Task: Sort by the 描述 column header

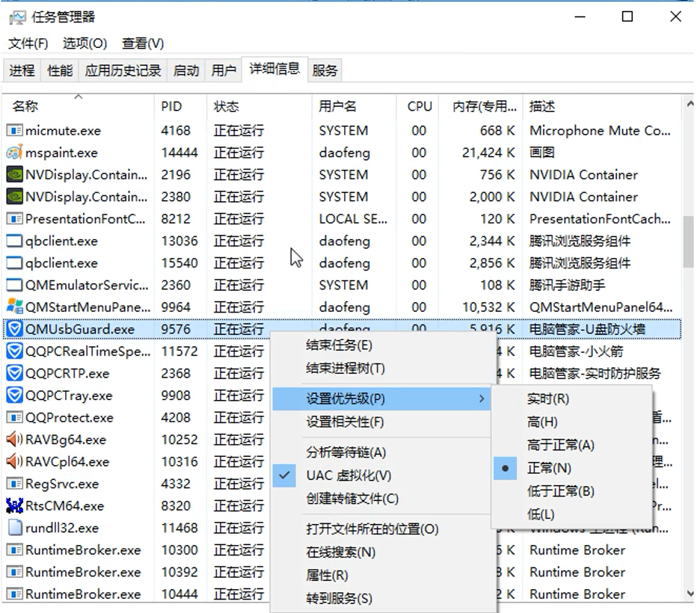Action: (602, 107)
